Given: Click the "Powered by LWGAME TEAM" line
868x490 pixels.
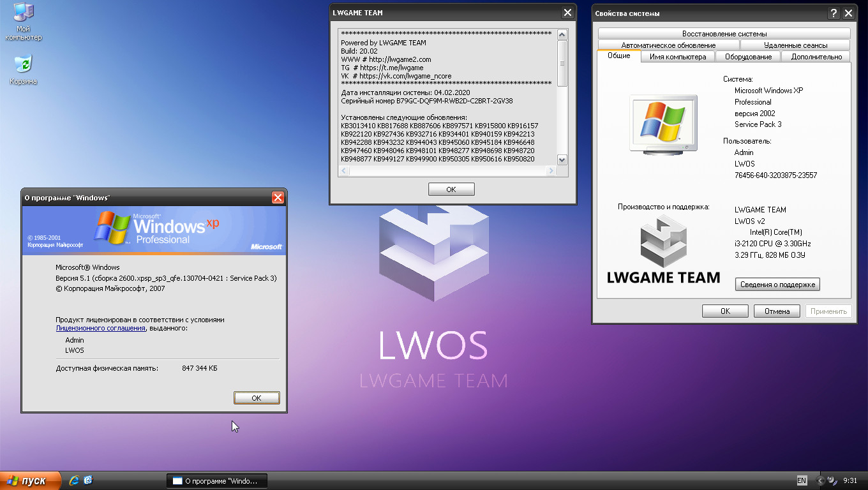Looking at the screenshot, I should pyautogui.click(x=384, y=43).
